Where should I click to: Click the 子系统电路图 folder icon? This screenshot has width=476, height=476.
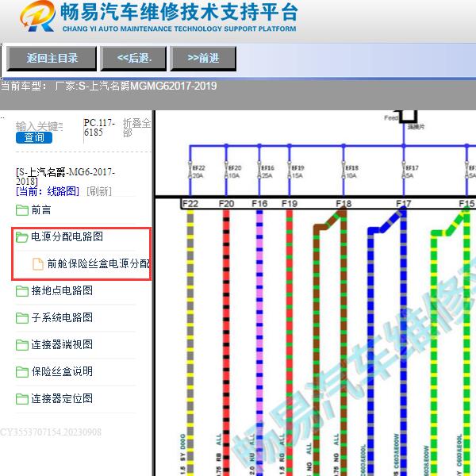click(x=22, y=318)
